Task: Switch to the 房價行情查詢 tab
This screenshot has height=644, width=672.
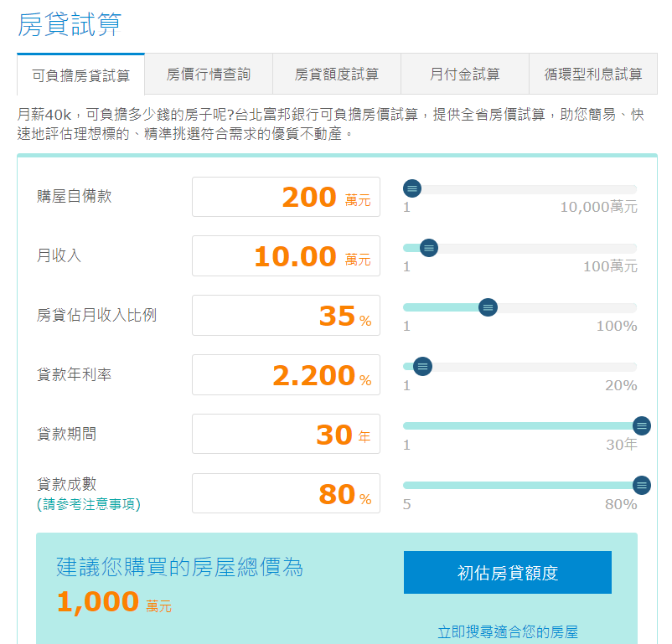Action: pyautogui.click(x=209, y=75)
